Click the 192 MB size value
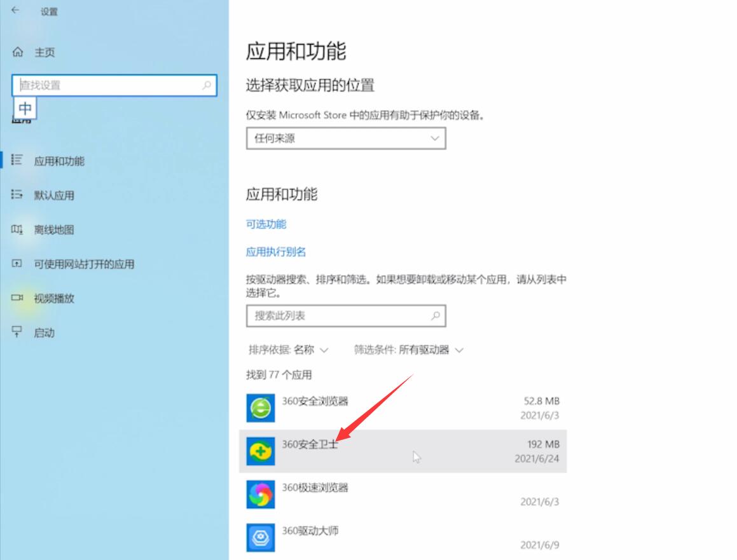The width and height of the screenshot is (737, 560). [x=543, y=444]
